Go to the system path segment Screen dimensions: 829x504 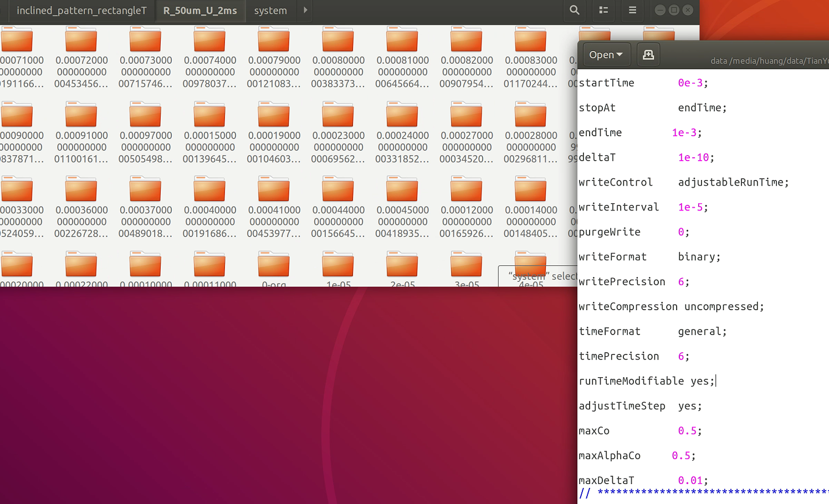pos(270,11)
